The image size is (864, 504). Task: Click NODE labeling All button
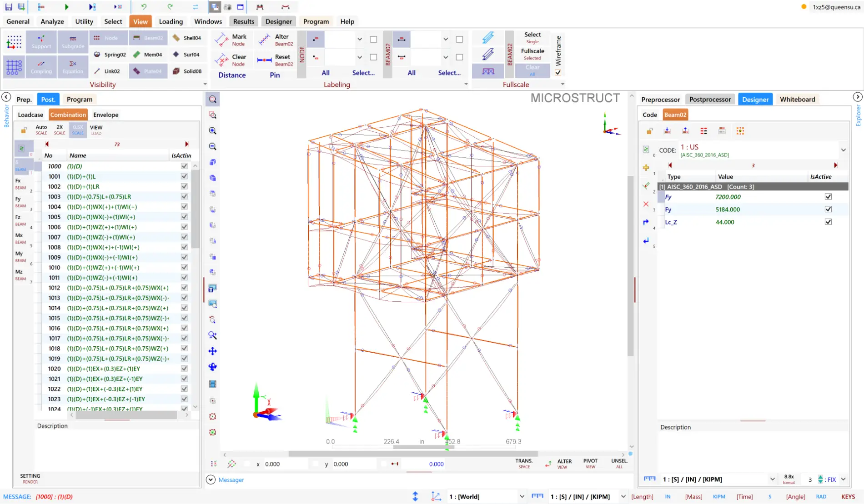pos(326,73)
